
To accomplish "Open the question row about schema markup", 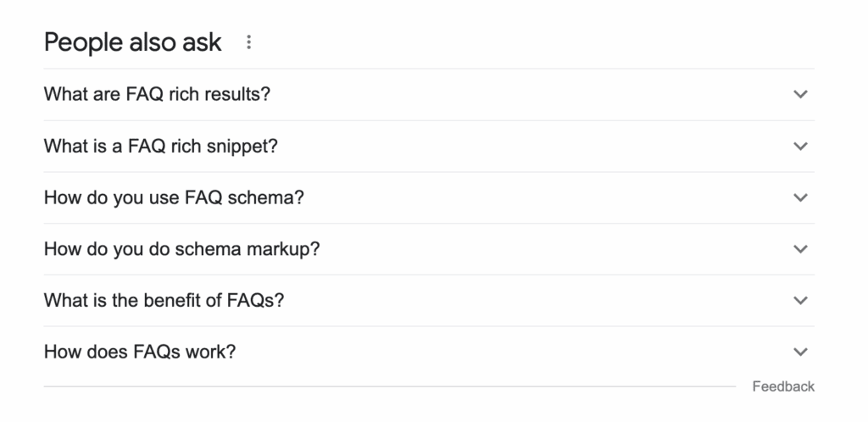I will 424,249.
